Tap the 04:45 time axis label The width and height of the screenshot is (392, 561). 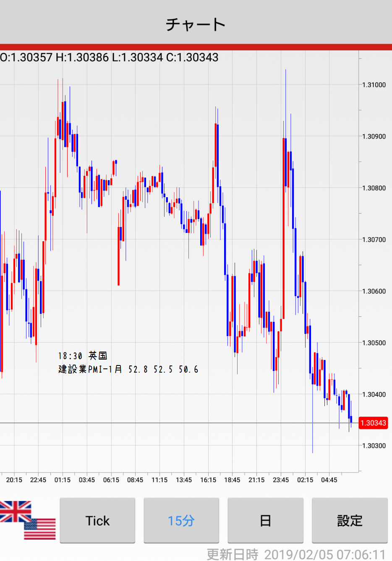tap(329, 480)
